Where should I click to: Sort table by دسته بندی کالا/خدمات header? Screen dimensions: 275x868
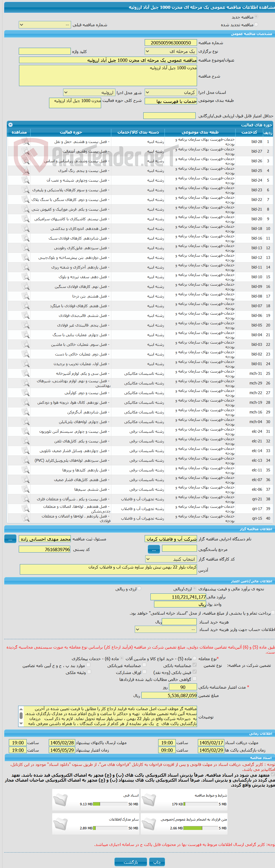click(138, 132)
